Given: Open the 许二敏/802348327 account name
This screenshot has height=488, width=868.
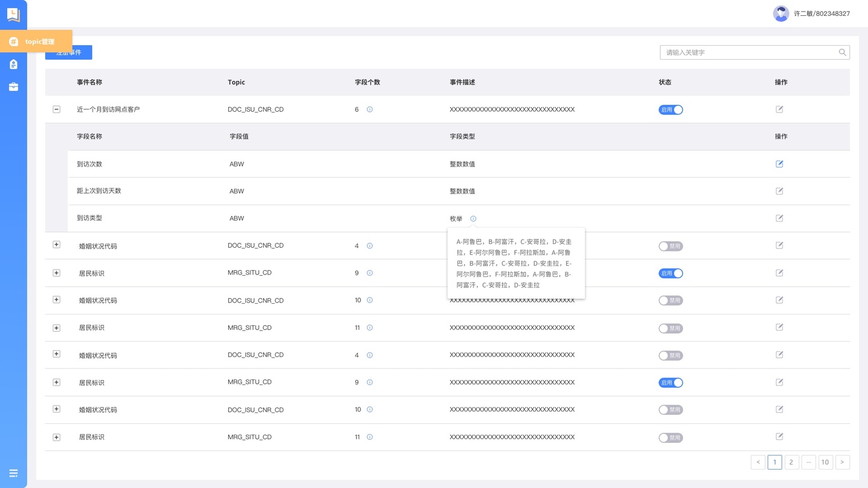Looking at the screenshot, I should coord(822,13).
